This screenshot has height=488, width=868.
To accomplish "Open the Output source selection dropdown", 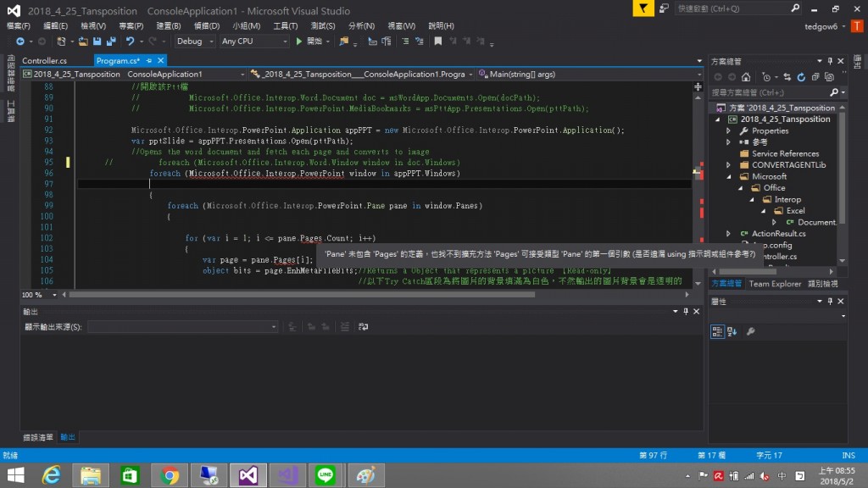I will 183,327.
